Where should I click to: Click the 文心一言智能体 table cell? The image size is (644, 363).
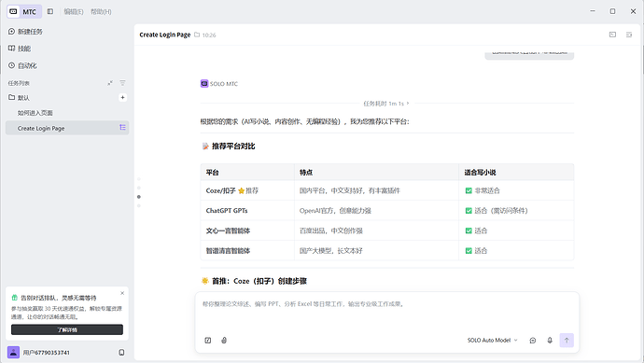247,230
